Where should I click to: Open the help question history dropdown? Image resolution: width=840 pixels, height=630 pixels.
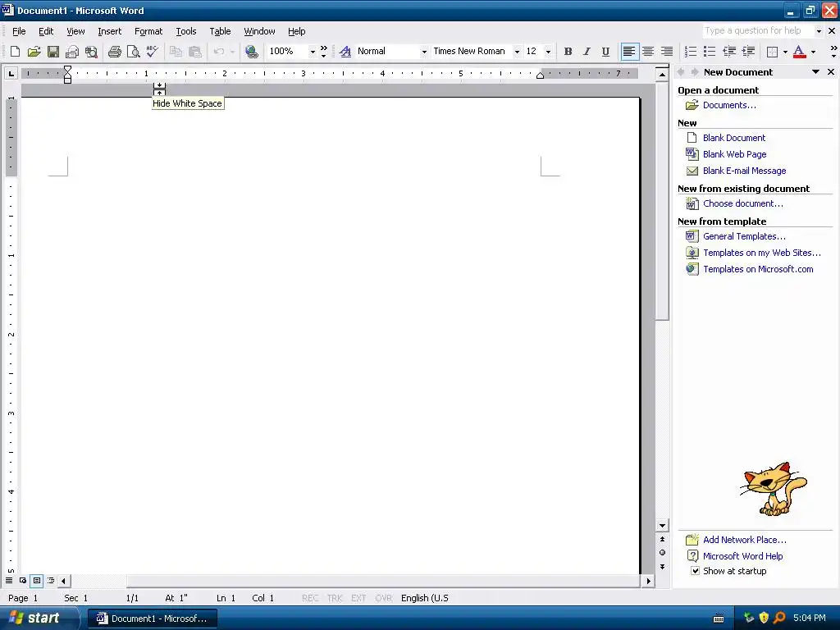point(819,31)
